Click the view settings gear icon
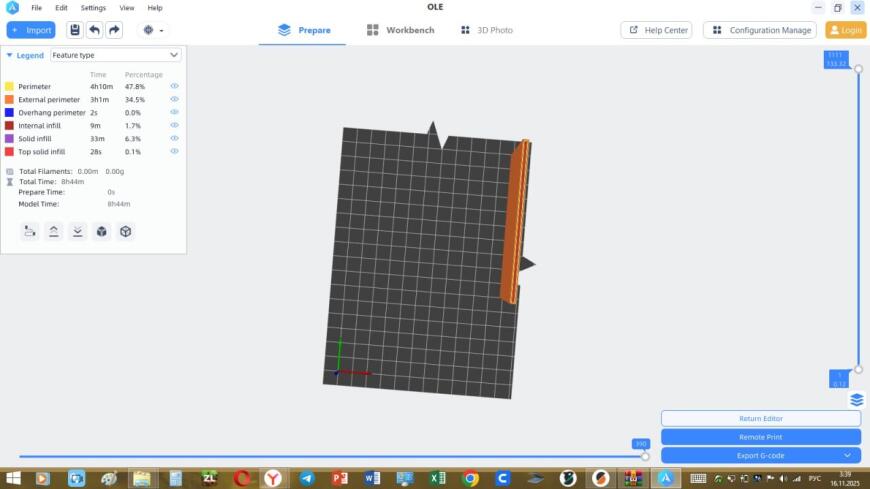This screenshot has width=870, height=489. [148, 30]
